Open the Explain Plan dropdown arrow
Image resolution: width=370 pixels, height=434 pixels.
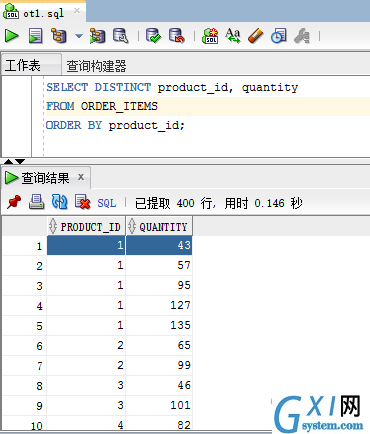(79, 36)
